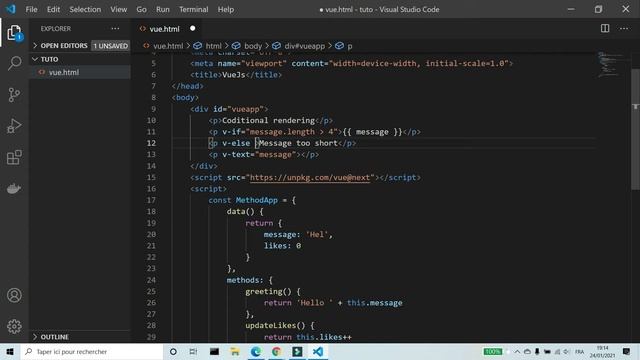Open Cortana circle in taskbar

(173, 351)
